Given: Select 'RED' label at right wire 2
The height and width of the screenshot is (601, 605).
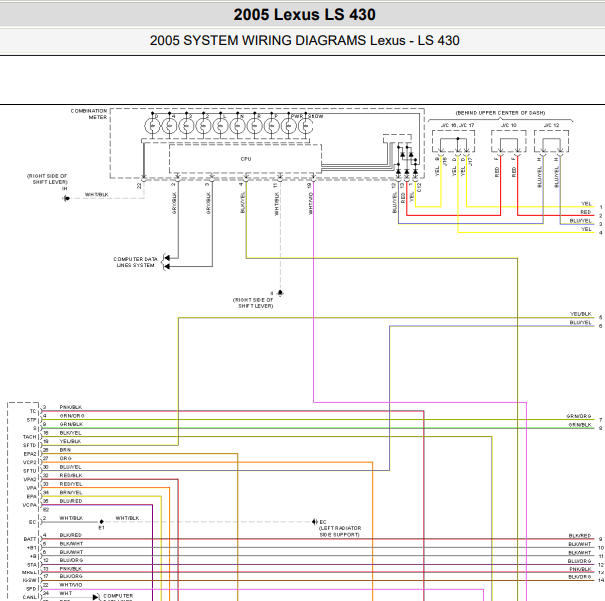Looking at the screenshot, I should click(x=586, y=212).
